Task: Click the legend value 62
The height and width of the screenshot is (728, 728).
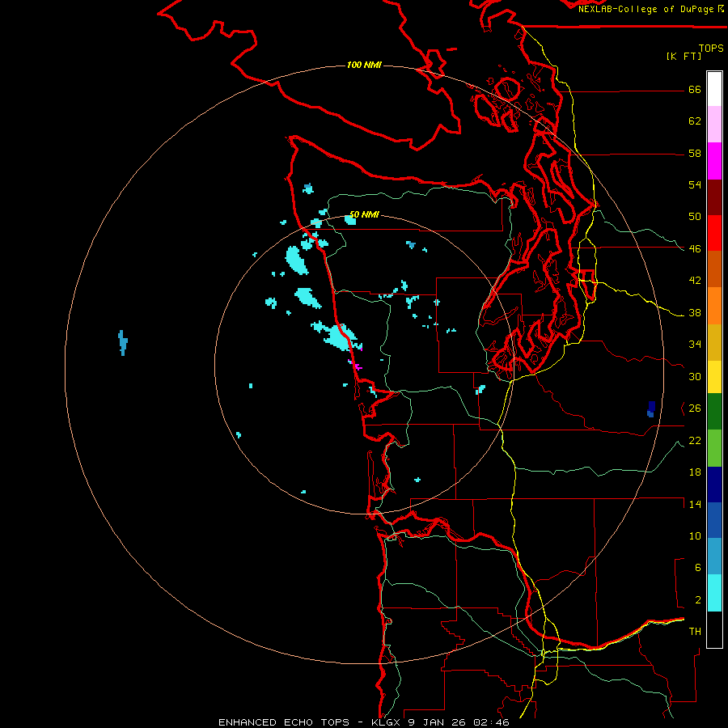Action: [695, 121]
